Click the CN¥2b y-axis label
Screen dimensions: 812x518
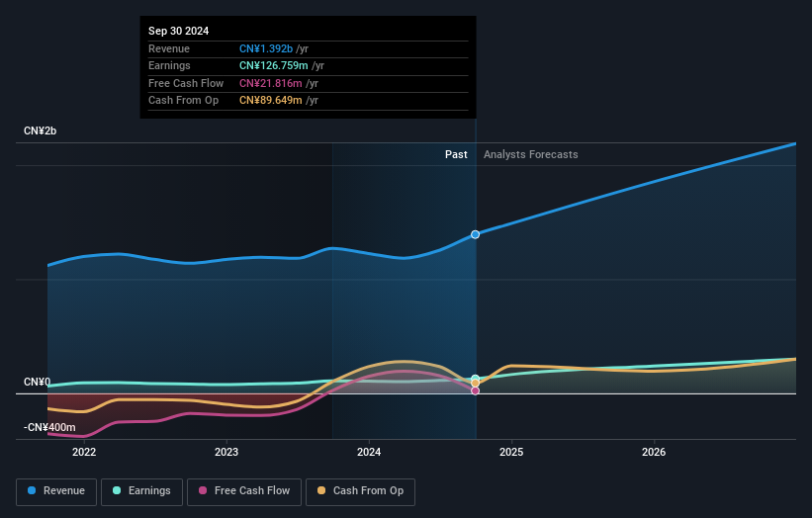(40, 130)
